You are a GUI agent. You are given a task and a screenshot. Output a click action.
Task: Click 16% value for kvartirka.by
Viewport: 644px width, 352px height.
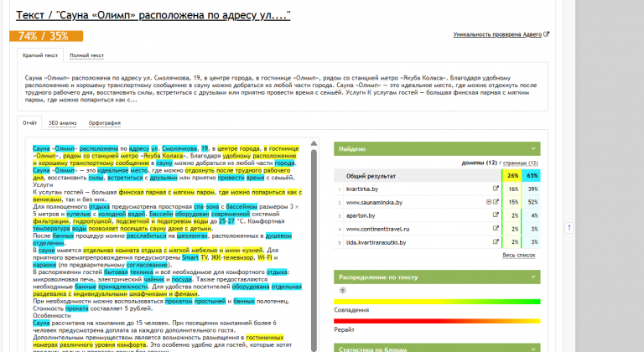(513, 189)
